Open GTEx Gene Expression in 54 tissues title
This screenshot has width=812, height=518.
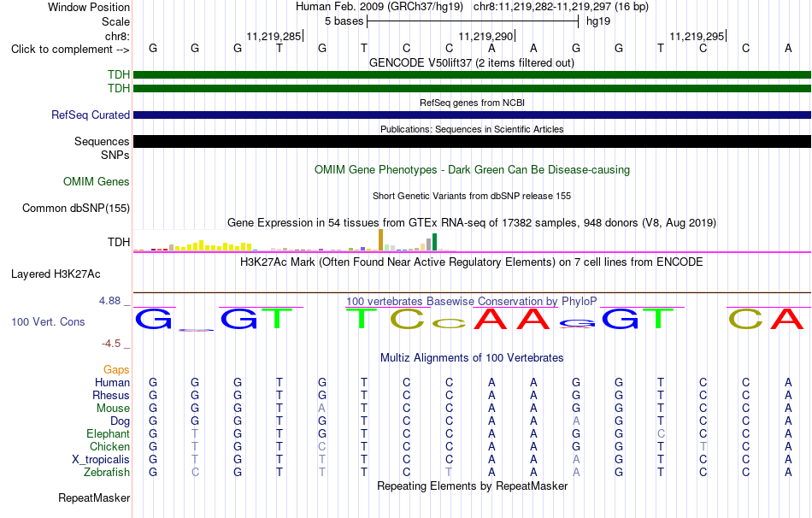(472, 223)
